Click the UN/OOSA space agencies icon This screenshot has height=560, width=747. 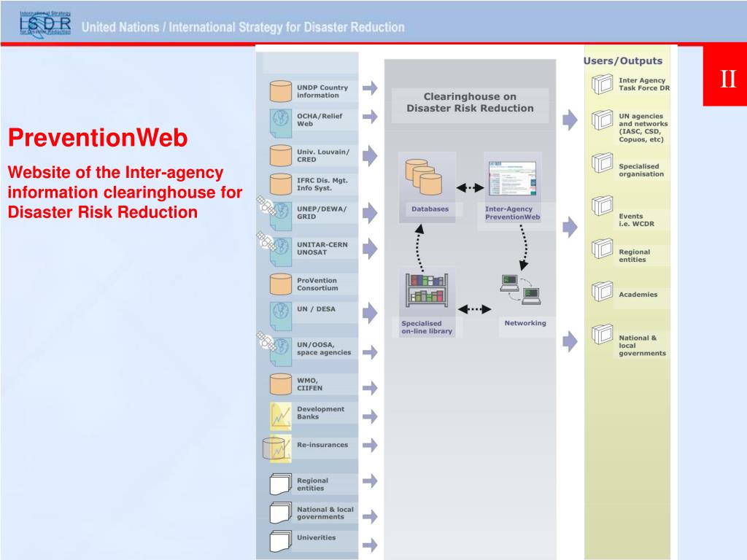click(x=275, y=349)
